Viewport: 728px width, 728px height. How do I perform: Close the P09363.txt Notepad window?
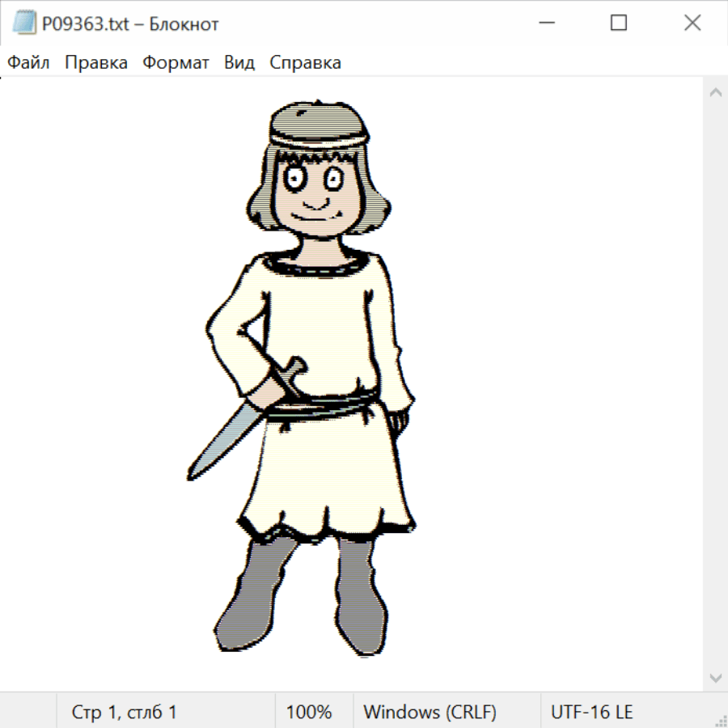tap(692, 23)
